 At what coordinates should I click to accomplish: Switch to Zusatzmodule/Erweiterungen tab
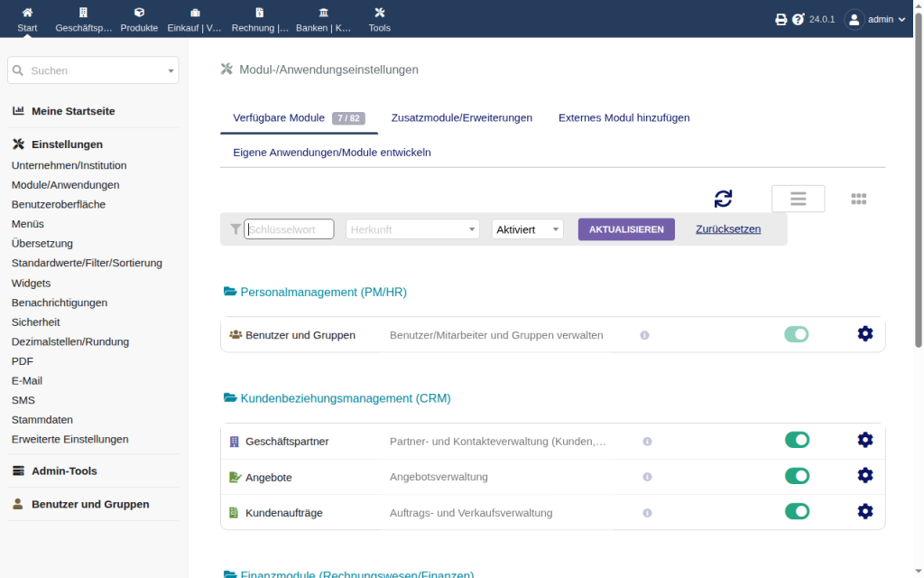pos(461,118)
